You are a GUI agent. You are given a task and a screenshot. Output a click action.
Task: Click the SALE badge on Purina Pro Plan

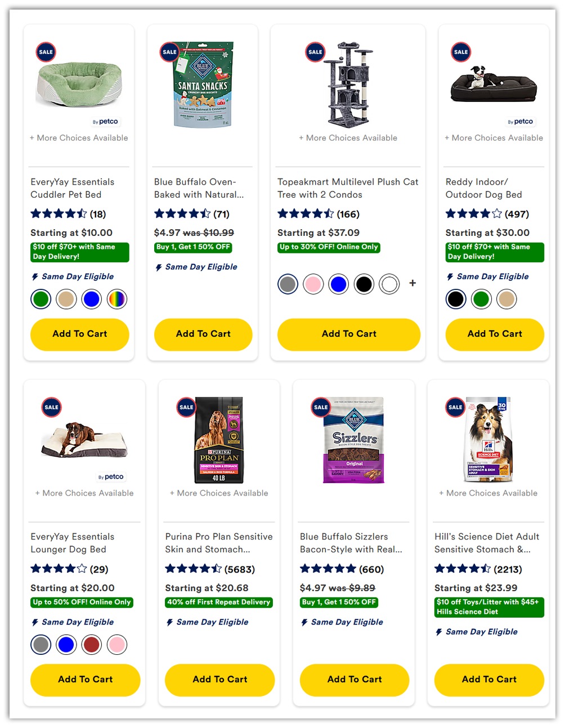tap(186, 407)
